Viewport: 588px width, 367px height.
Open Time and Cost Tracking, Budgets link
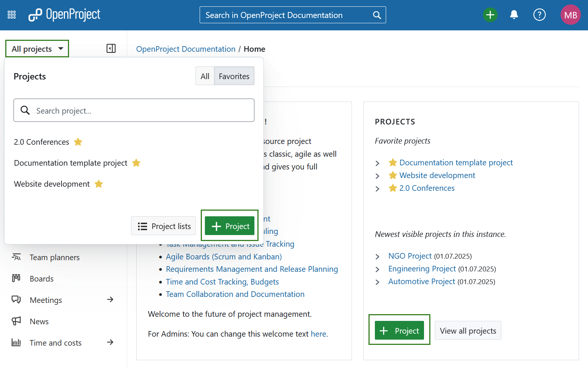click(222, 282)
